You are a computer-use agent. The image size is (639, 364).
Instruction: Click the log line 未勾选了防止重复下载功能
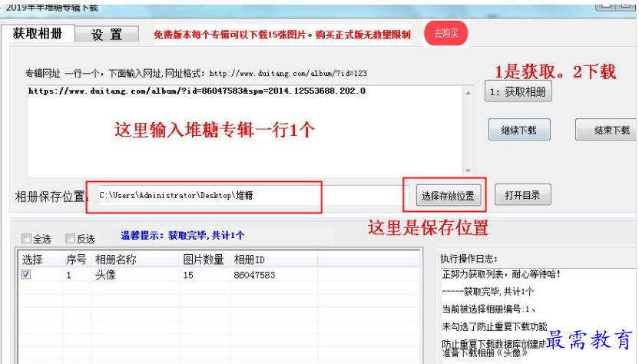pos(495,326)
